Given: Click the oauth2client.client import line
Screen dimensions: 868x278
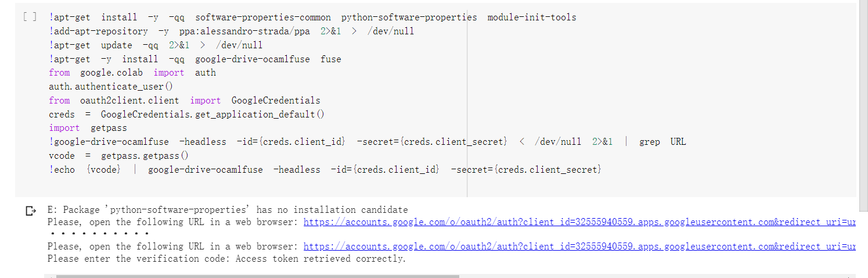Looking at the screenshot, I should pyautogui.click(x=185, y=101).
